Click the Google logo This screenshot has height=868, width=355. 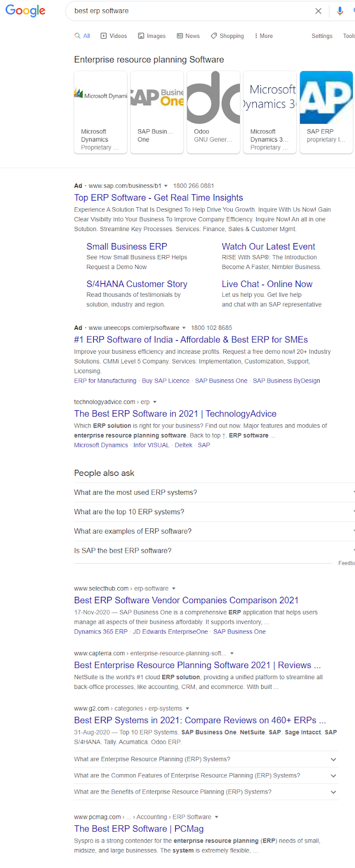coord(25,11)
